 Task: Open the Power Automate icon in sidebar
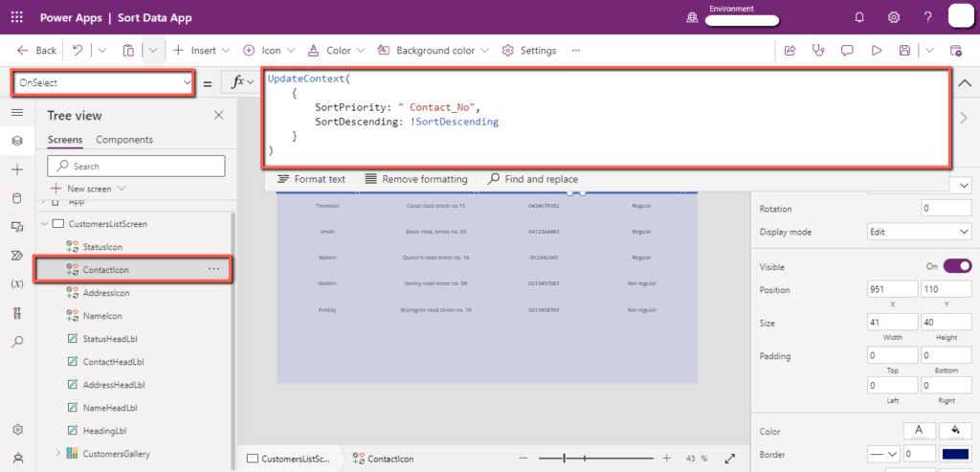tap(17, 255)
